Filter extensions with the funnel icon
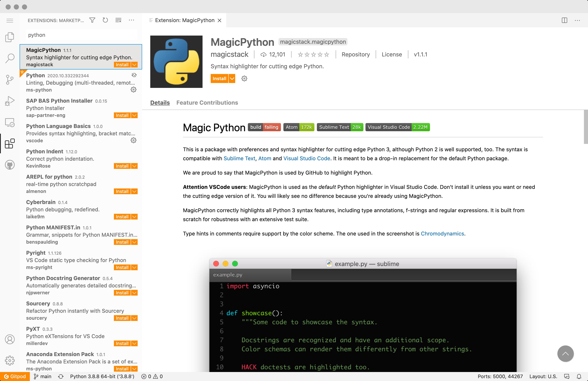The width and height of the screenshot is (588, 381). click(92, 20)
